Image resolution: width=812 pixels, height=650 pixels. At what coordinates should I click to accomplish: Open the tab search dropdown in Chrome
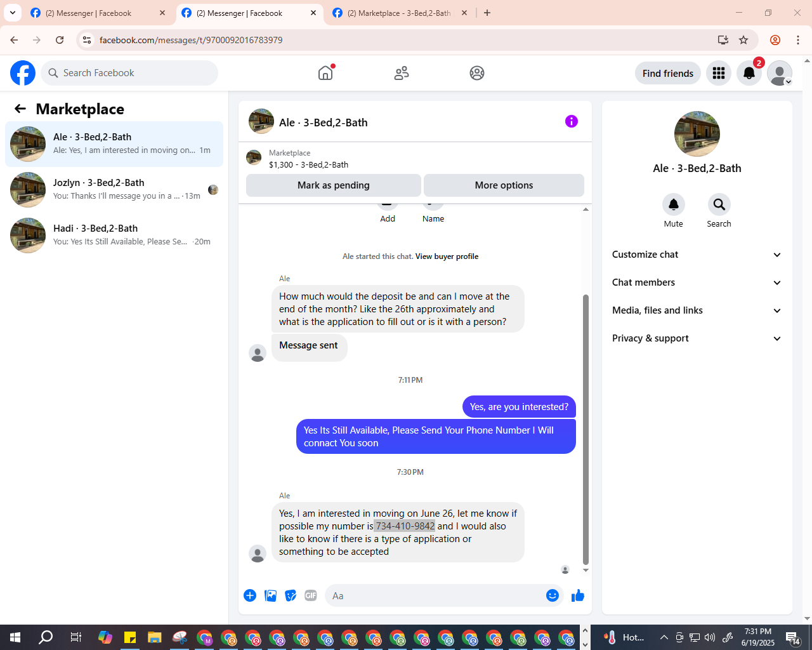(x=13, y=13)
